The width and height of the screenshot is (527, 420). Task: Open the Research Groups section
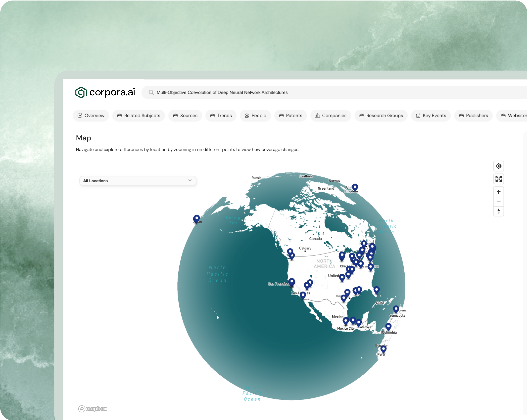tap(381, 116)
